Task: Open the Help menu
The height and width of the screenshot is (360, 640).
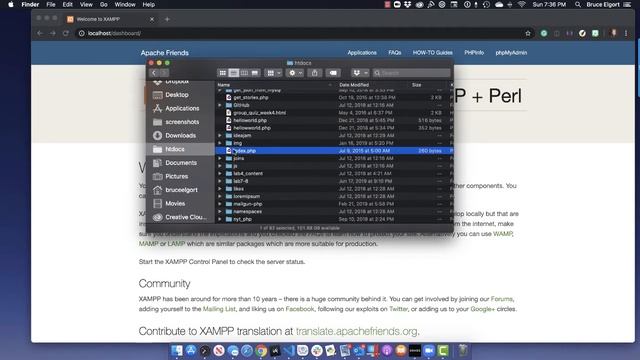Action: [149, 4]
